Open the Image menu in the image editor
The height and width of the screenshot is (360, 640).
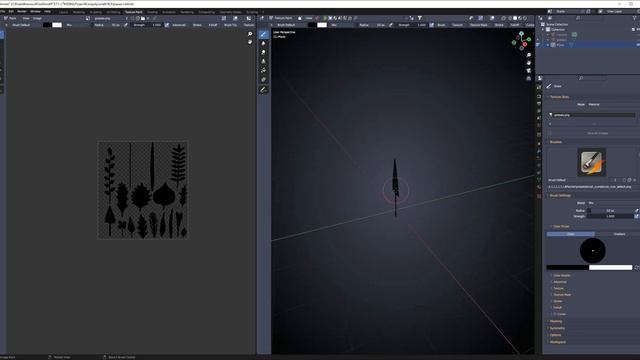coord(37,18)
